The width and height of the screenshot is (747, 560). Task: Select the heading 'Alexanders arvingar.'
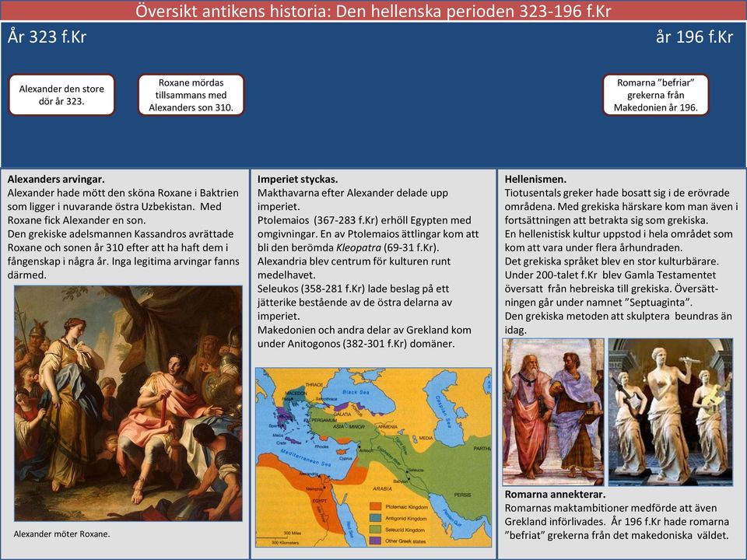56,180
